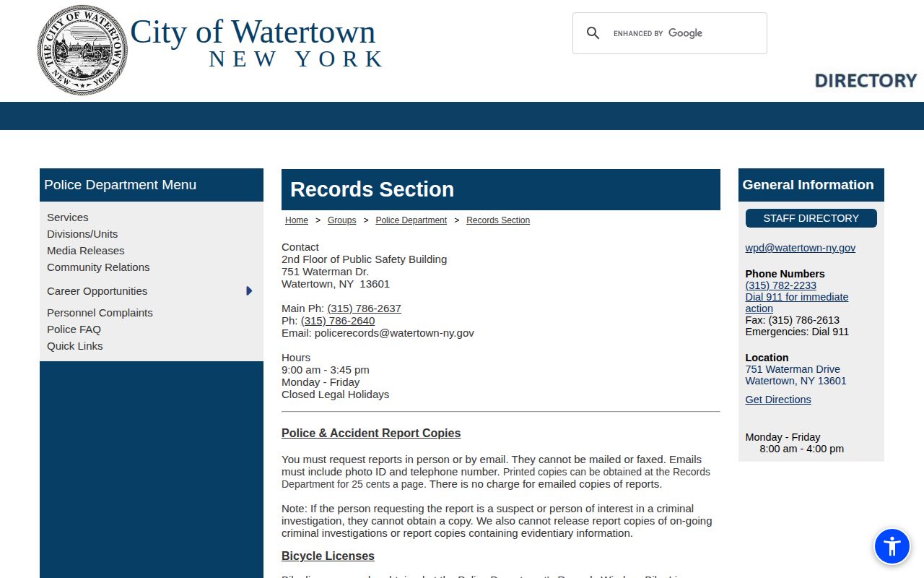Expand the Career Opportunities submenu arrow
The image size is (924, 578).
[249, 291]
